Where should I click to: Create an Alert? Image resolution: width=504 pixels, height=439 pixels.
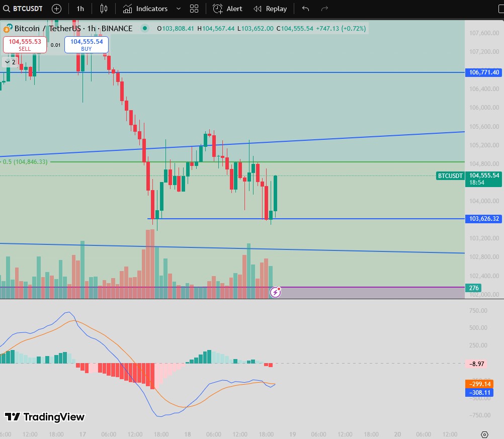pos(227,9)
